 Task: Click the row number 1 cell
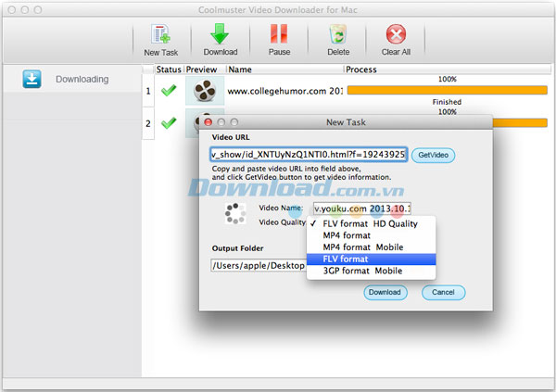[x=148, y=91]
